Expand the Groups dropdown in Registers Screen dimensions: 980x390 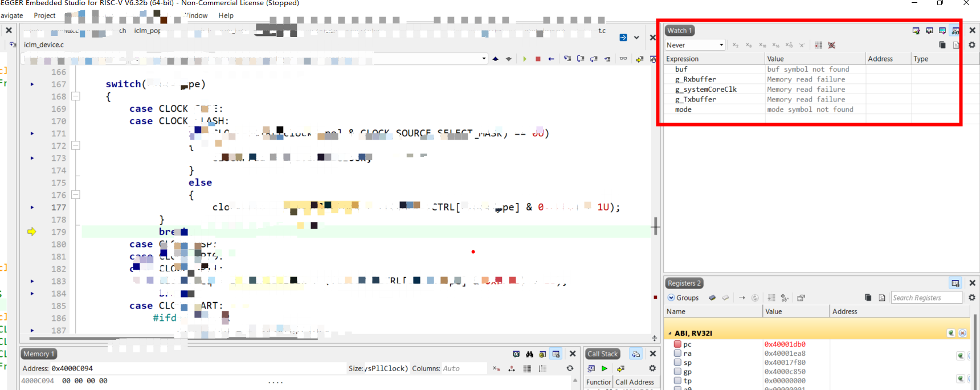(x=683, y=298)
